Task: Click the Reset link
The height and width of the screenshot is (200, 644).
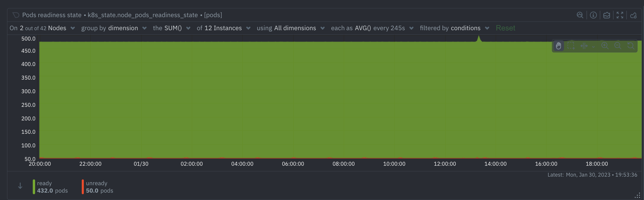Action: 505,28
